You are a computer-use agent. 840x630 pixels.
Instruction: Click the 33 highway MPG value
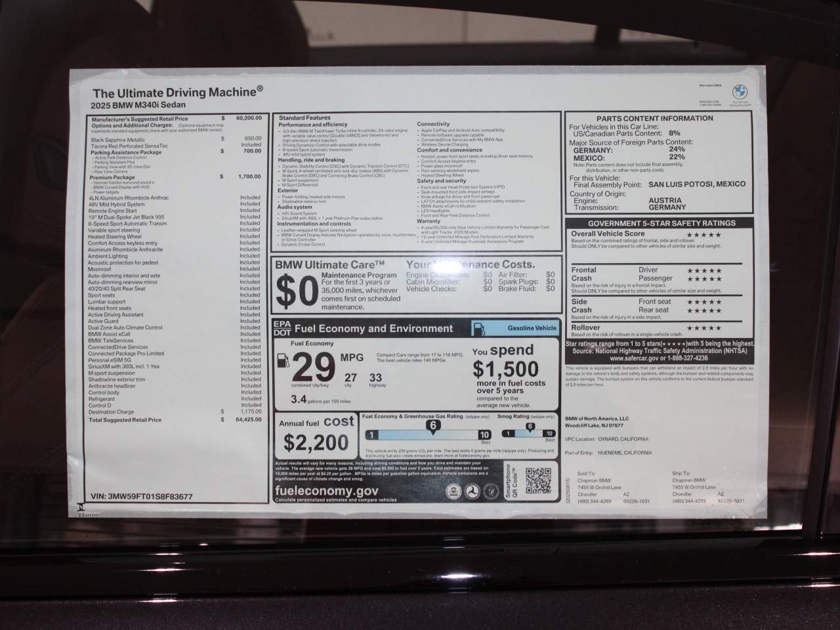click(x=375, y=377)
